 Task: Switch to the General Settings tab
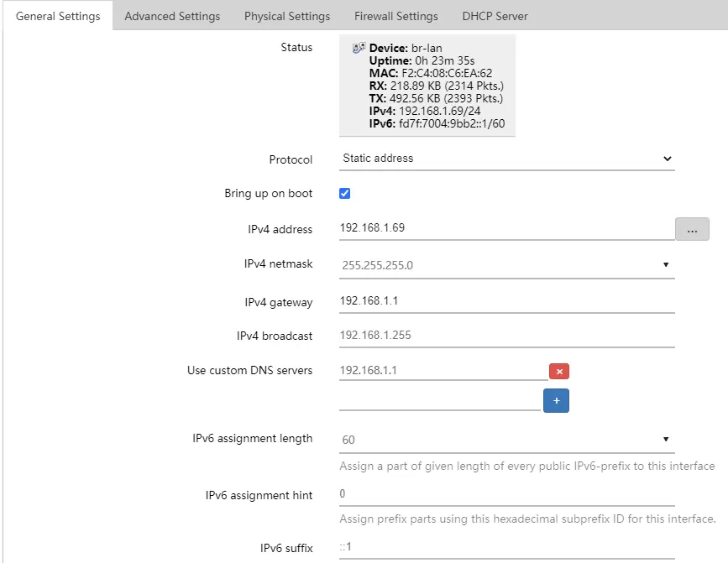click(58, 16)
